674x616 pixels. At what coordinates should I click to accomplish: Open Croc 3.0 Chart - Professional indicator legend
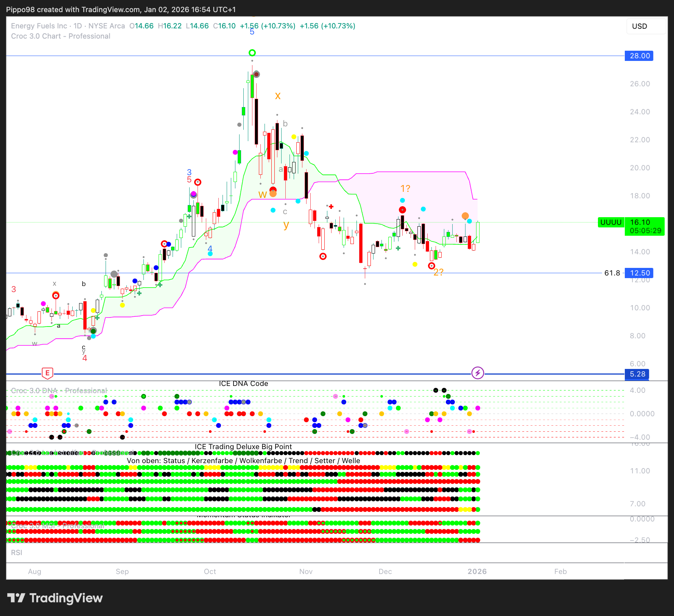(61, 36)
